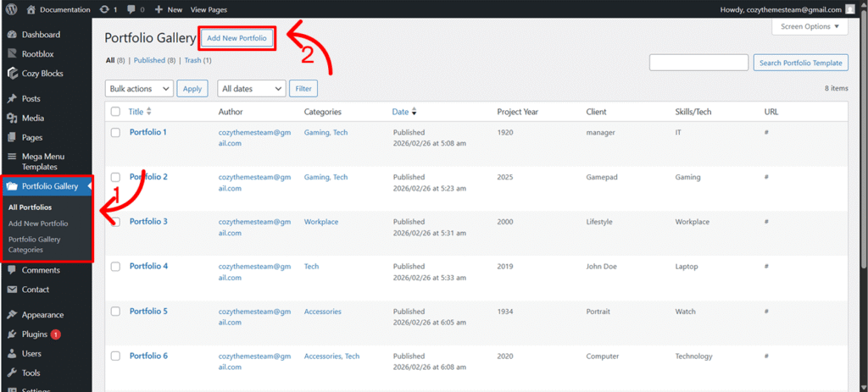Click the portfolio search text field
This screenshot has width=868, height=392.
point(698,63)
